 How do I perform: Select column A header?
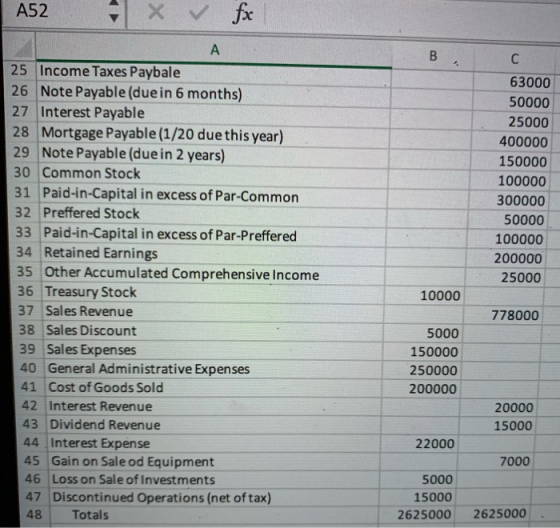214,50
